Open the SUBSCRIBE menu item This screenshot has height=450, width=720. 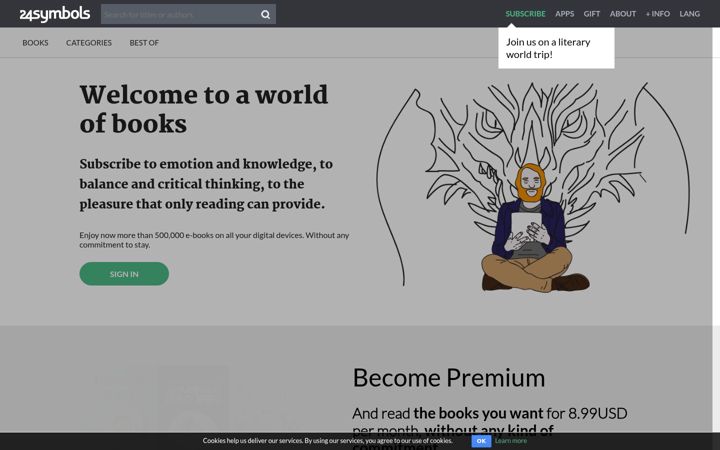(x=525, y=14)
